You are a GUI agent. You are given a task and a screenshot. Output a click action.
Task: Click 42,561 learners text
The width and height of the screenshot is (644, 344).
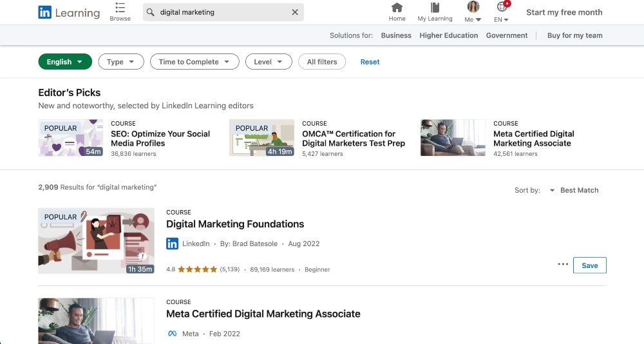[x=515, y=154]
